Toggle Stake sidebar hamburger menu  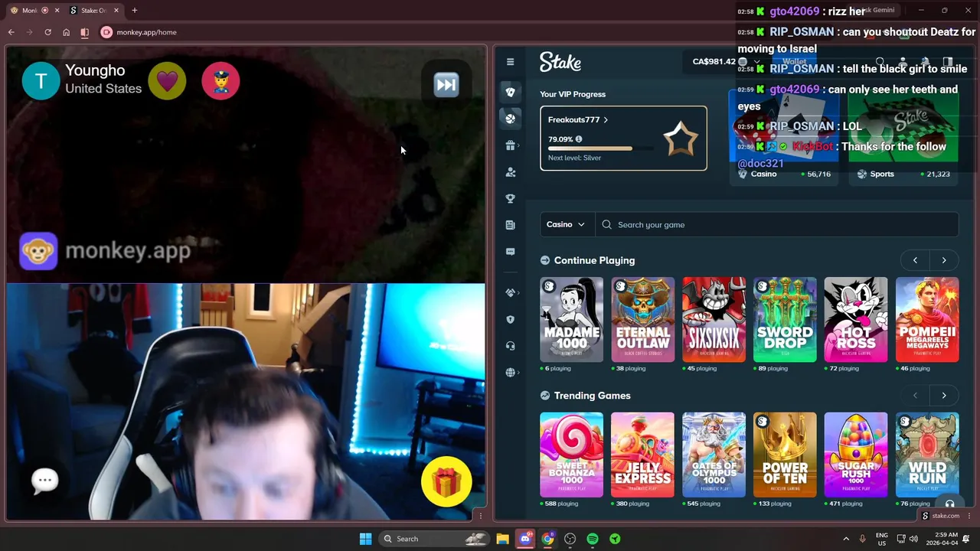511,62
